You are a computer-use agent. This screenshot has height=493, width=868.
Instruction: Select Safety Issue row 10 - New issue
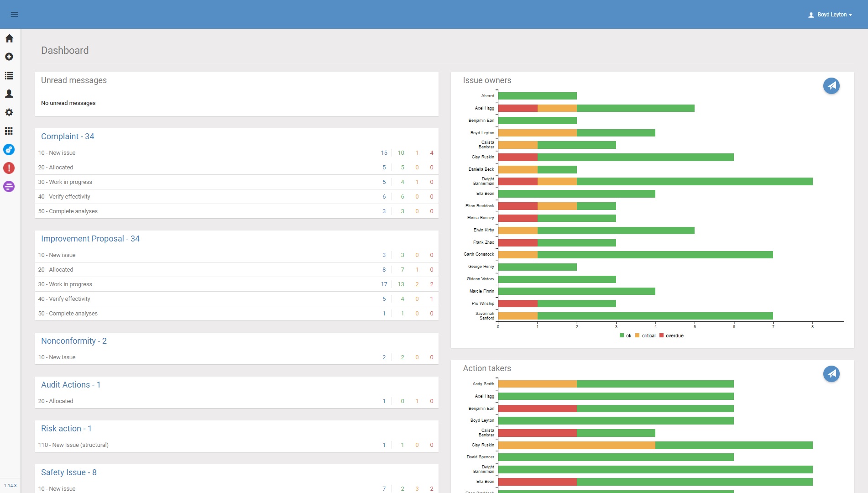[x=237, y=488]
